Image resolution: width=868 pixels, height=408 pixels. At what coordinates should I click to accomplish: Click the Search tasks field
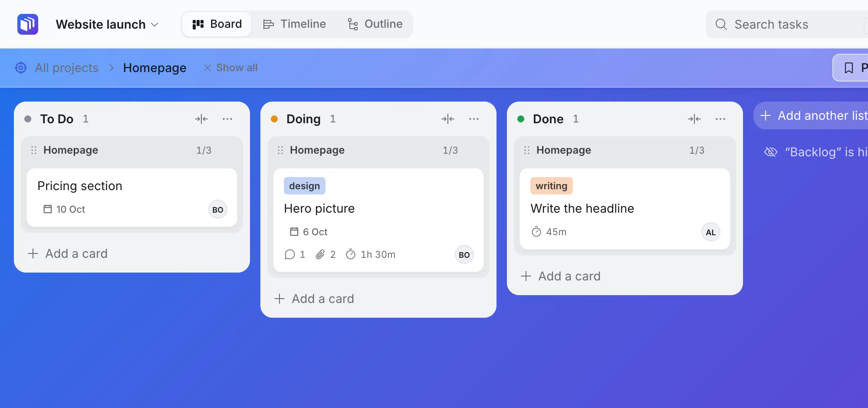786,24
